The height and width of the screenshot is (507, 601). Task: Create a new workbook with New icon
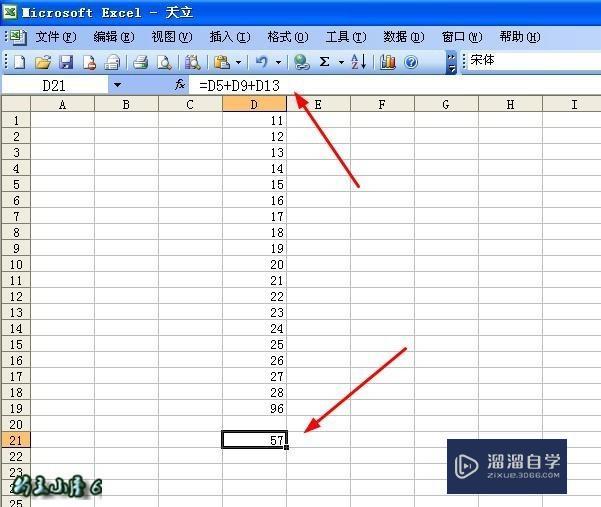tap(20, 62)
